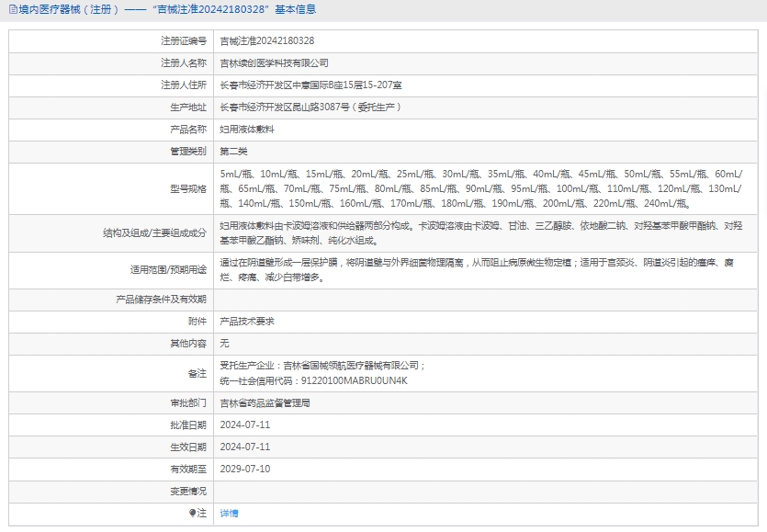
Task: Click the 型号规格 row label
Action: tap(187, 188)
